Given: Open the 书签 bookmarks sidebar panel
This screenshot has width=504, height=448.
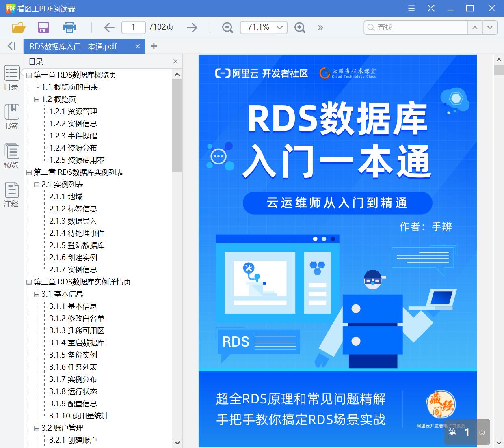Looking at the screenshot, I should pyautogui.click(x=11, y=117).
